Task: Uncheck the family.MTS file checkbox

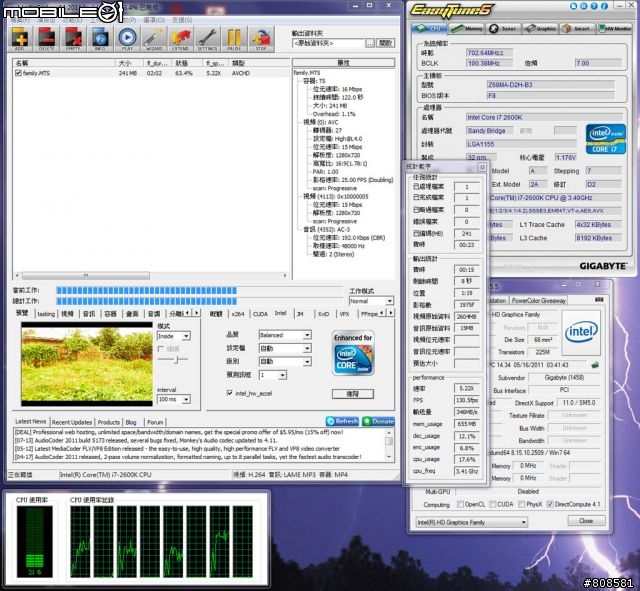Action: 18,73
